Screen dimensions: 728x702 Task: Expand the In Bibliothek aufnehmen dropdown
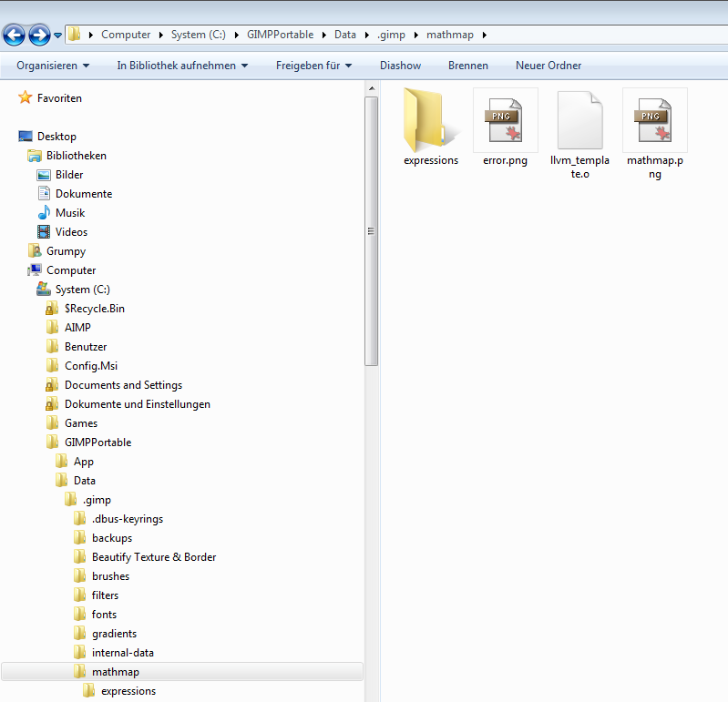[x=182, y=66]
